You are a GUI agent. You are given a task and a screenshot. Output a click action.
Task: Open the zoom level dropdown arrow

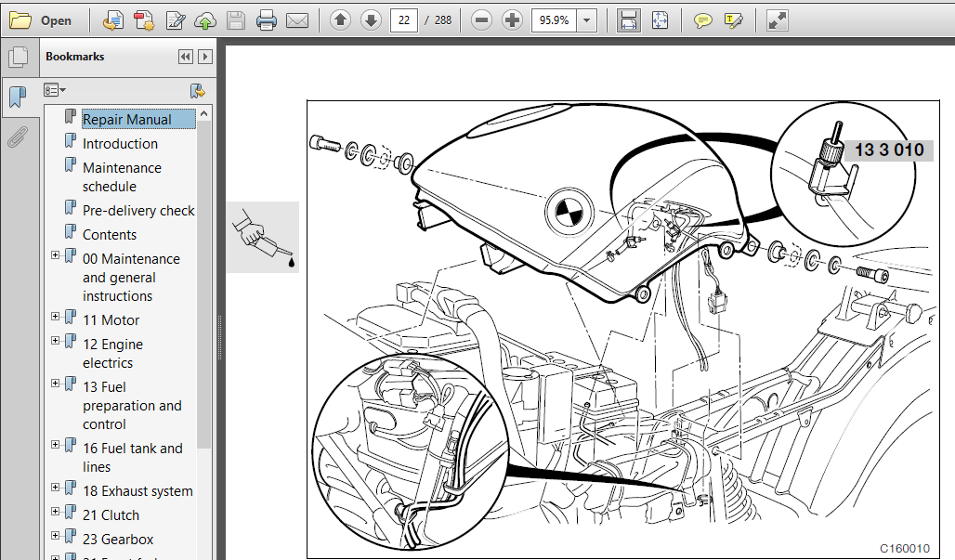pyautogui.click(x=586, y=20)
